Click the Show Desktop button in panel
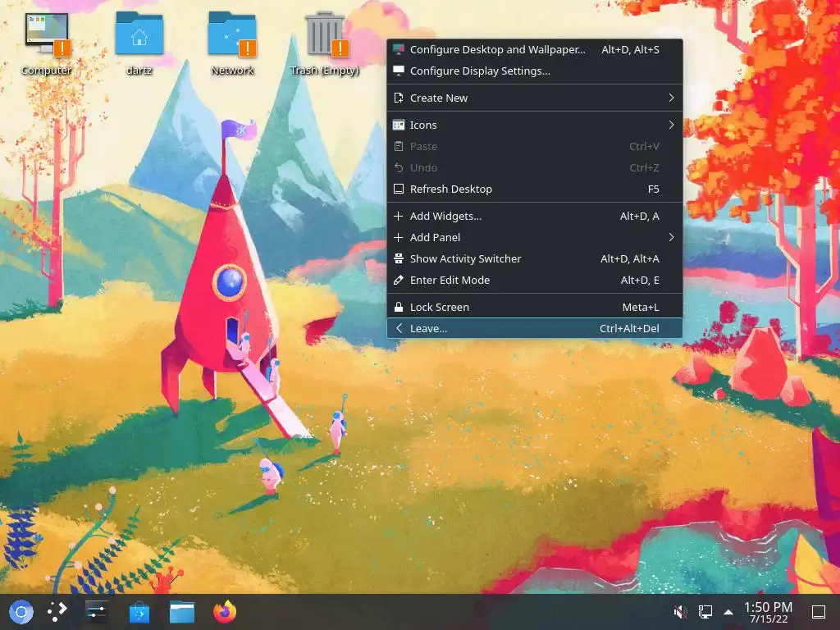The width and height of the screenshot is (840, 630). coord(819,612)
